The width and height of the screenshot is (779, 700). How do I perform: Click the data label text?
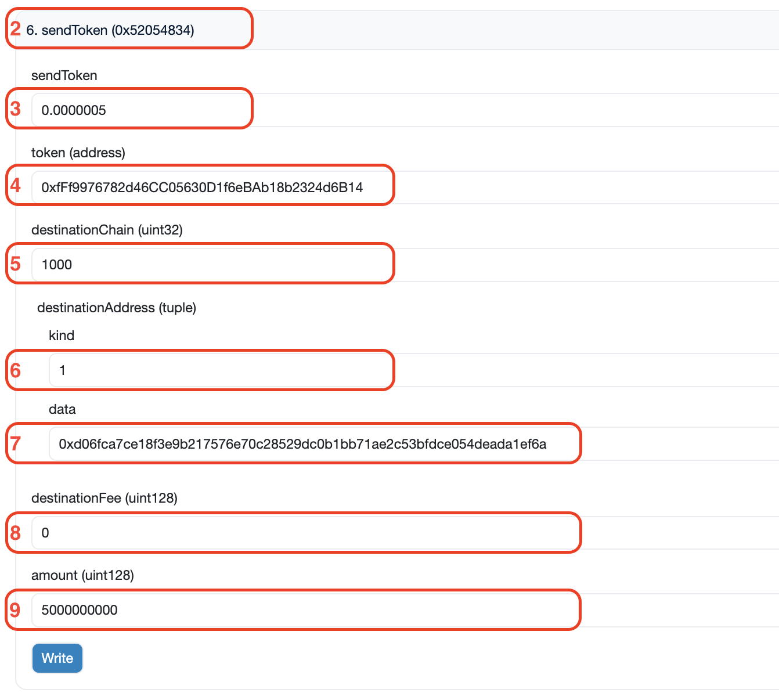tap(62, 409)
